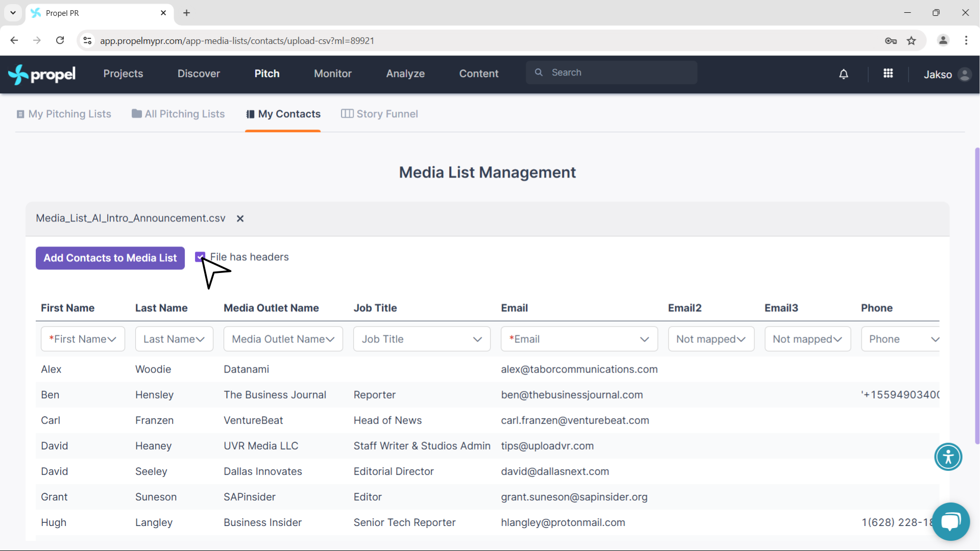The width and height of the screenshot is (980, 551).
Task: Open the Chrome three-dot menu
Action: (966, 40)
